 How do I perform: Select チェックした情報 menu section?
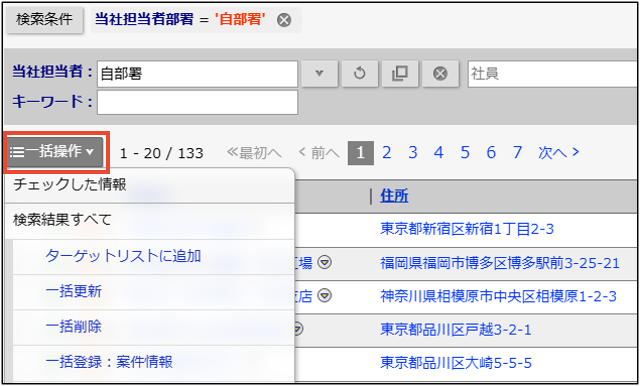coord(150,185)
